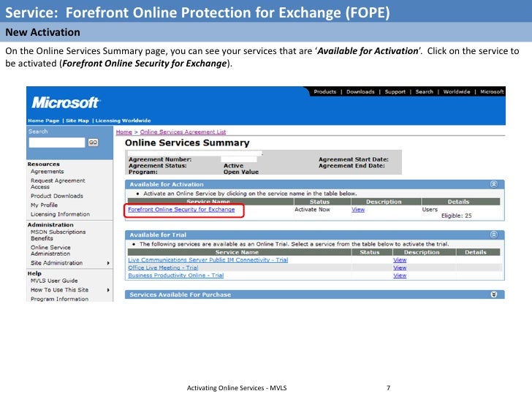Open Site Administration sidebar item
This screenshot has width=532, height=399.
(x=57, y=263)
